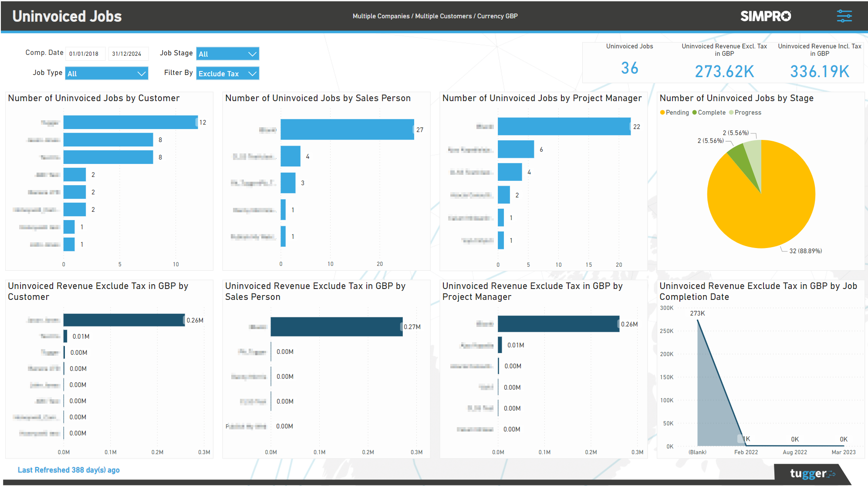Select the top bar with 27 jobs by Sales Person

pyautogui.click(x=347, y=129)
